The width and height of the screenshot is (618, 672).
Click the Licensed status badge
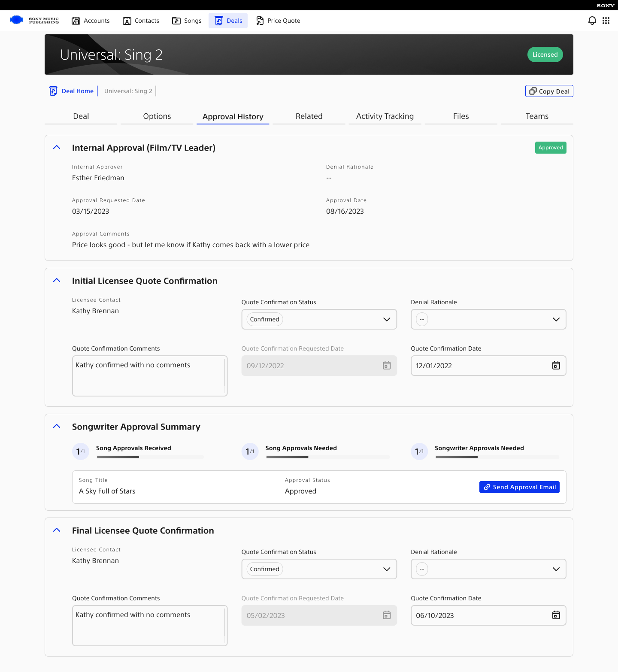pos(545,54)
